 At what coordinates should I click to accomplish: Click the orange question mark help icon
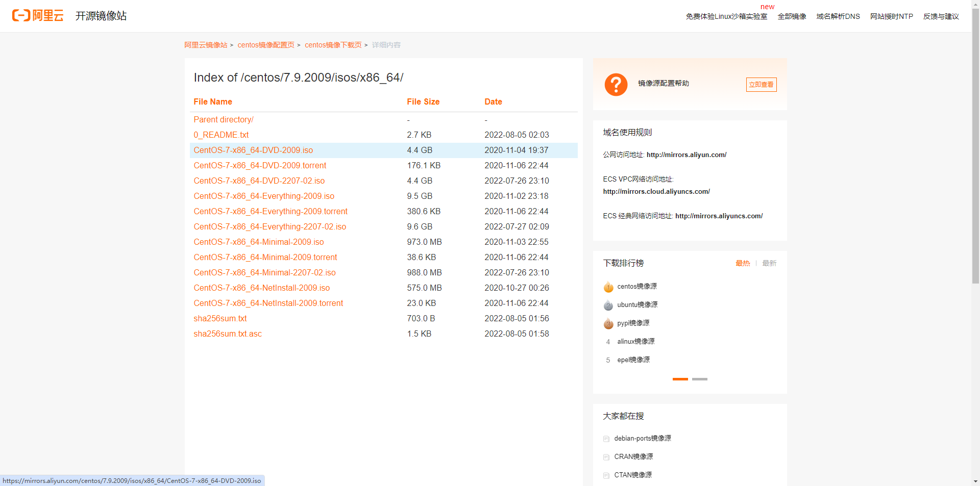point(616,84)
